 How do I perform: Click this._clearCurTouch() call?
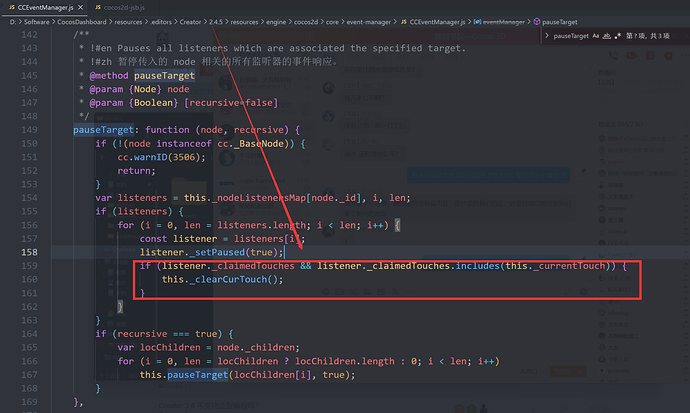(x=220, y=279)
